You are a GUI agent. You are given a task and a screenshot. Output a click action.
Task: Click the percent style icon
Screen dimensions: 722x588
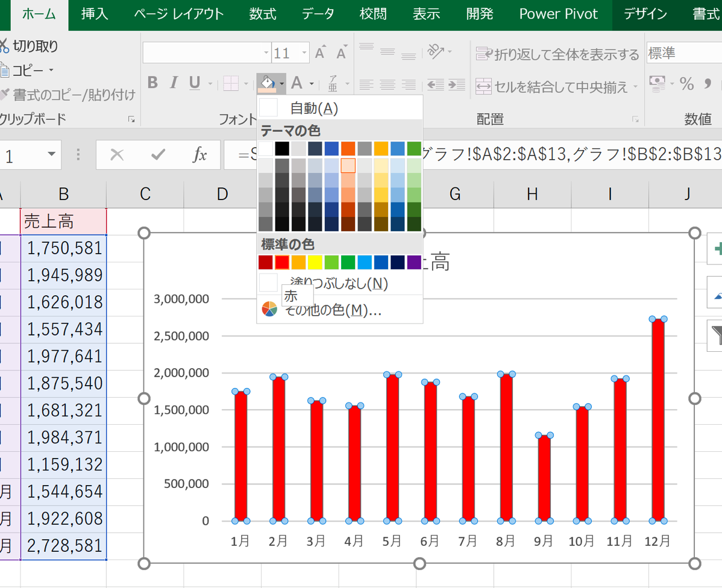[x=686, y=83]
